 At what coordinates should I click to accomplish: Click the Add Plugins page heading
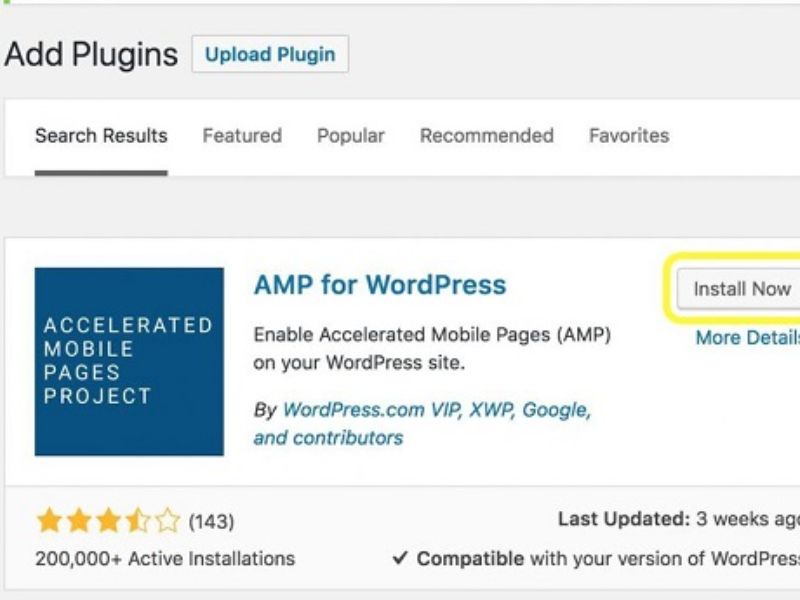pyautogui.click(x=91, y=54)
